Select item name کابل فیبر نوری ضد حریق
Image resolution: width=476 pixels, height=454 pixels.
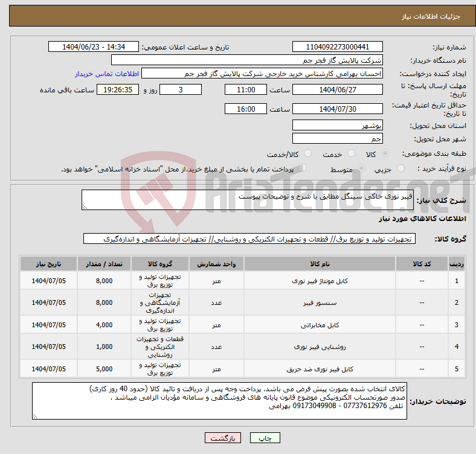[x=320, y=369]
